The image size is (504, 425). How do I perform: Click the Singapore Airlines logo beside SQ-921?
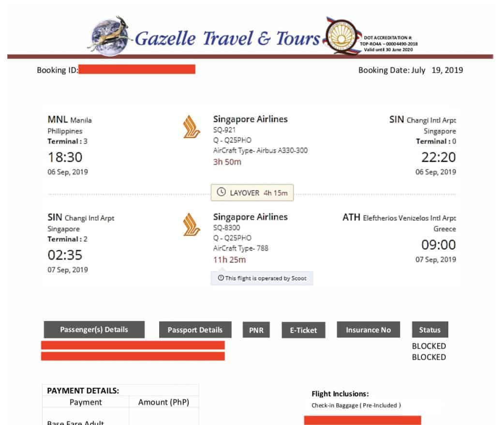point(192,127)
